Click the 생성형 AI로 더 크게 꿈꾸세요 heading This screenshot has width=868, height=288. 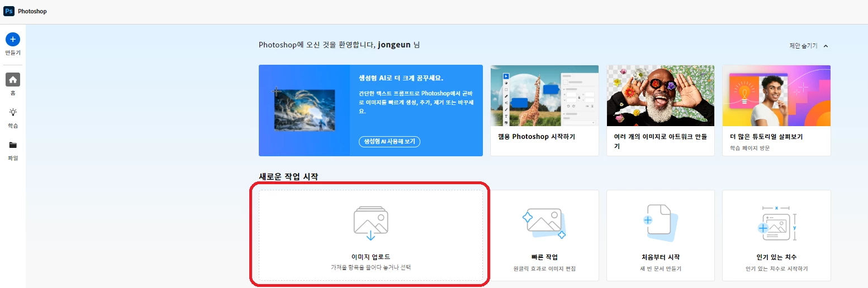(401, 78)
